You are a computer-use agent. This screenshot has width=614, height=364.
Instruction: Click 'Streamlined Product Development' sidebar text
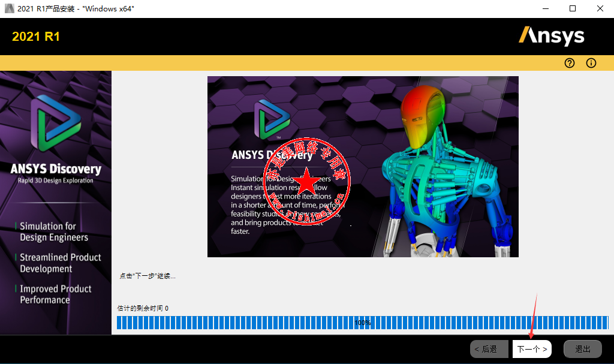pos(61,263)
